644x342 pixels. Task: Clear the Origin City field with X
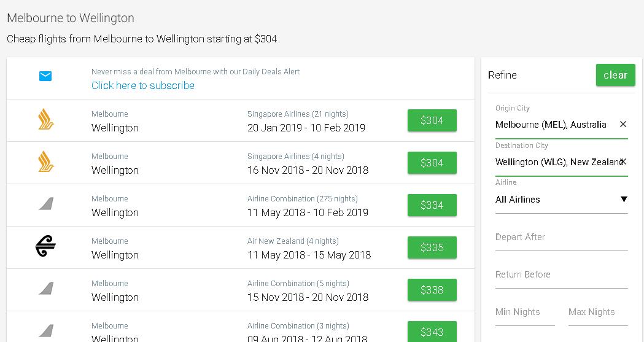pyautogui.click(x=623, y=124)
